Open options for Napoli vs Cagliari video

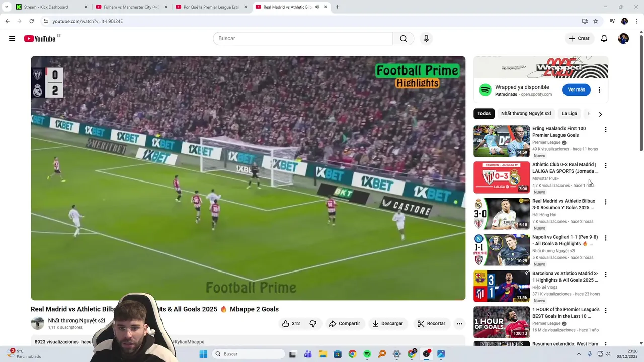click(605, 238)
